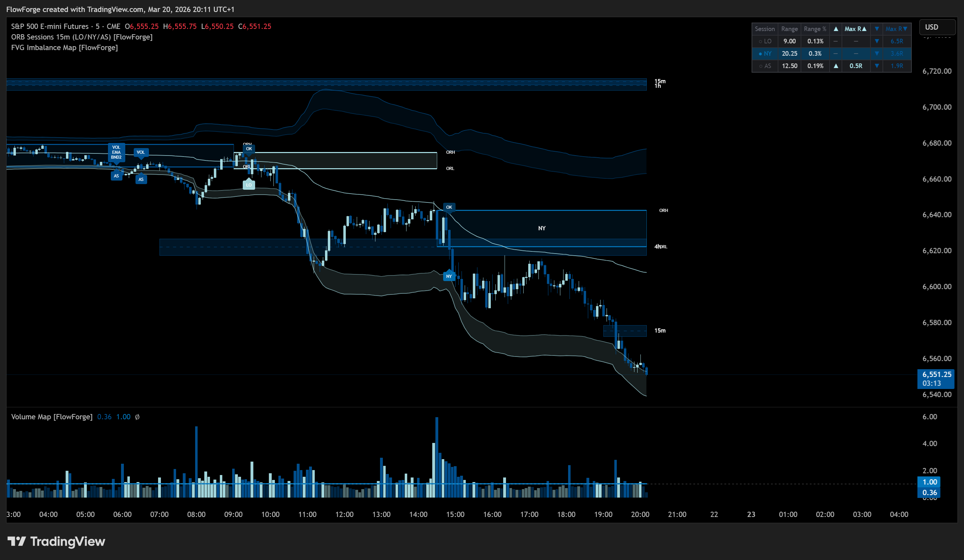Click the 6,600.00 price axis label
This screenshot has height=560, width=964.
click(x=937, y=287)
